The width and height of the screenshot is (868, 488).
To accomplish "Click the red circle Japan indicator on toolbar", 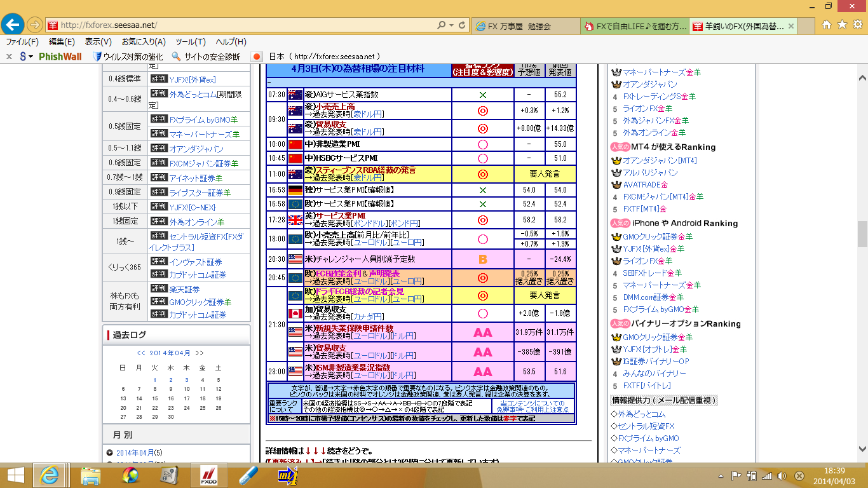I will coord(257,57).
